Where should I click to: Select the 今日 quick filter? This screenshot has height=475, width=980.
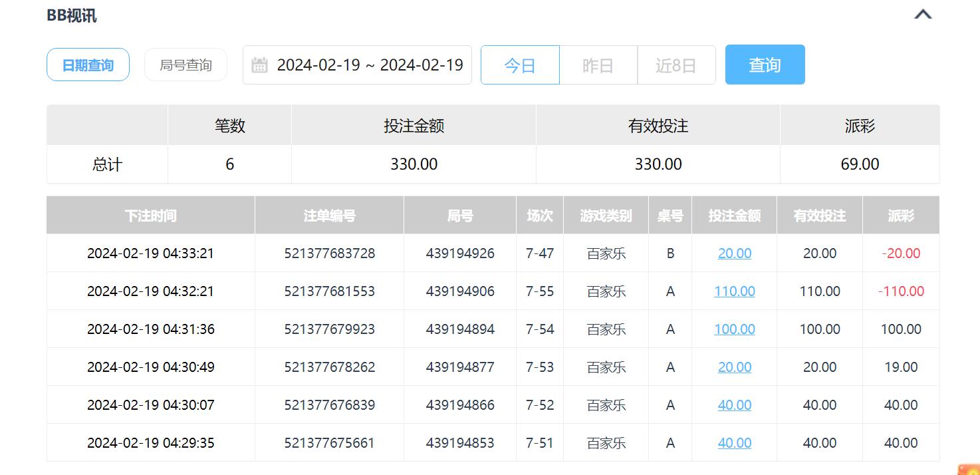pos(520,65)
